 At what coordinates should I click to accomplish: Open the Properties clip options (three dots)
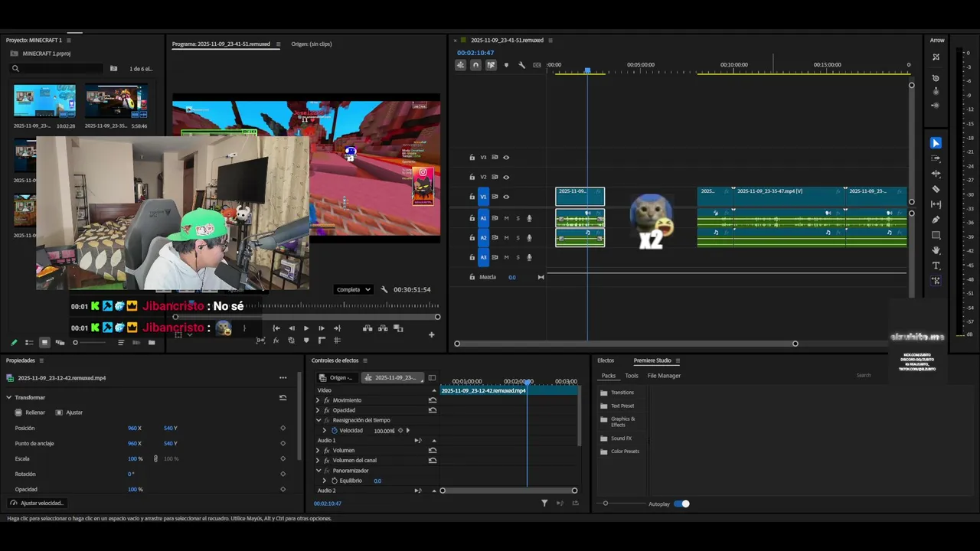tap(283, 378)
